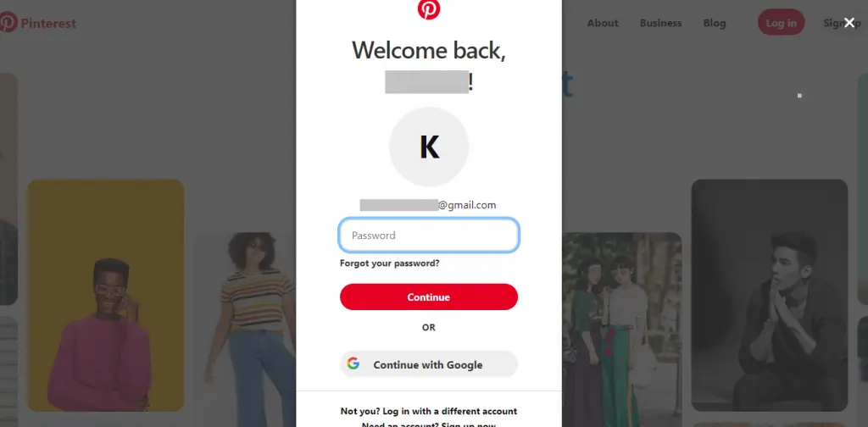This screenshot has width=868, height=427.
Task: Click the Sign up button in the header
Action: coord(841,23)
